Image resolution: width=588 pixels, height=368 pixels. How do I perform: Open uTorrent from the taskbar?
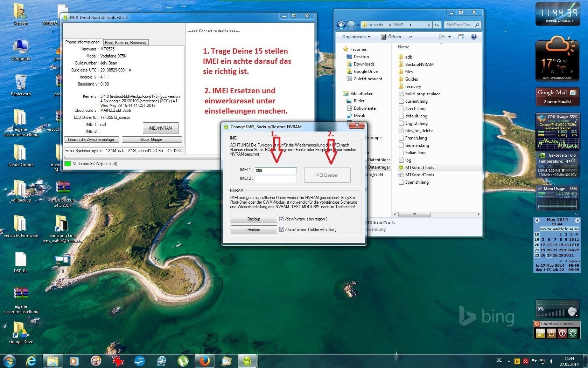tap(183, 361)
